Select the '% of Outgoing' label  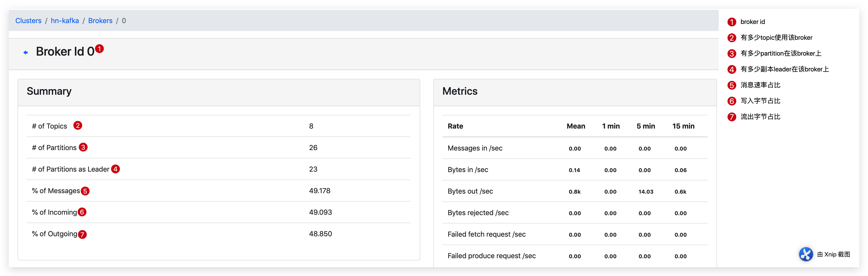click(x=55, y=234)
